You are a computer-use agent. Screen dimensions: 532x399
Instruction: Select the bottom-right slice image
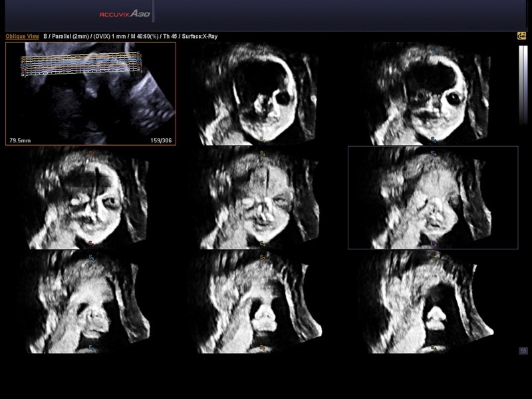pos(433,301)
